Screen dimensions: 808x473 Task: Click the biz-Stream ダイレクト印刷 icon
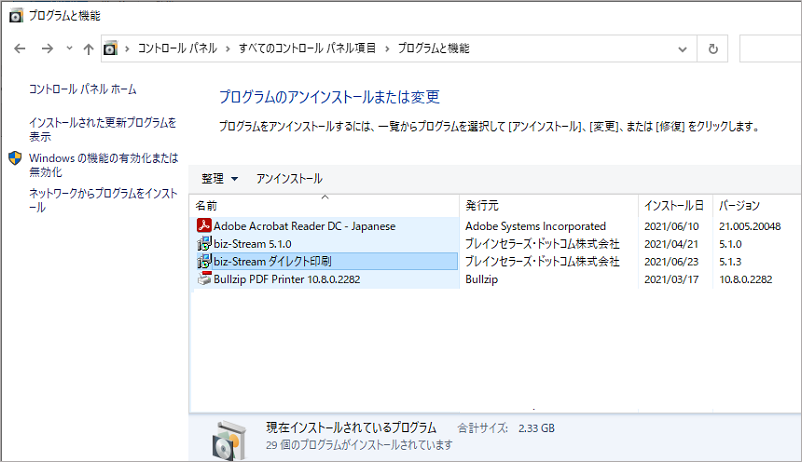pos(205,261)
